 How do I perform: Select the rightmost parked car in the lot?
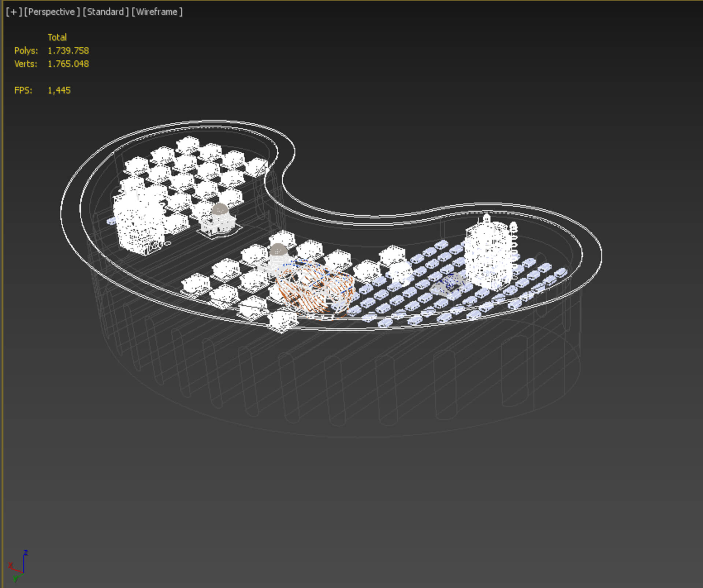coord(561,272)
